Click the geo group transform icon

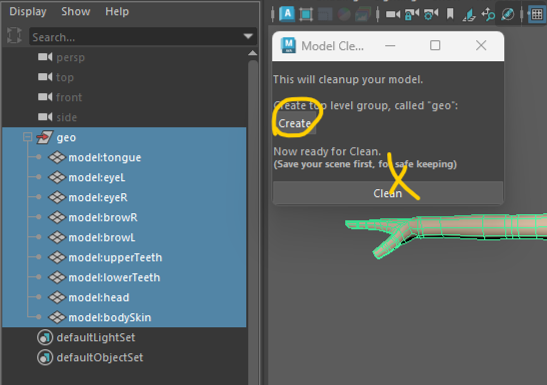(45, 137)
